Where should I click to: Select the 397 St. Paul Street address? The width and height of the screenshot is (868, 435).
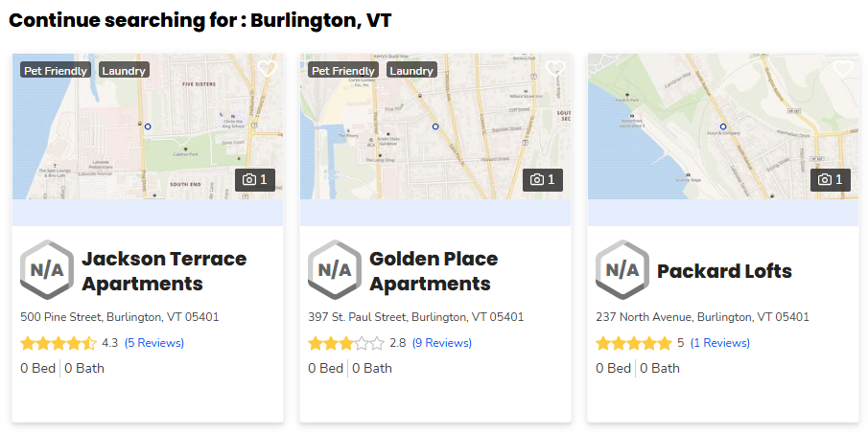point(415,317)
